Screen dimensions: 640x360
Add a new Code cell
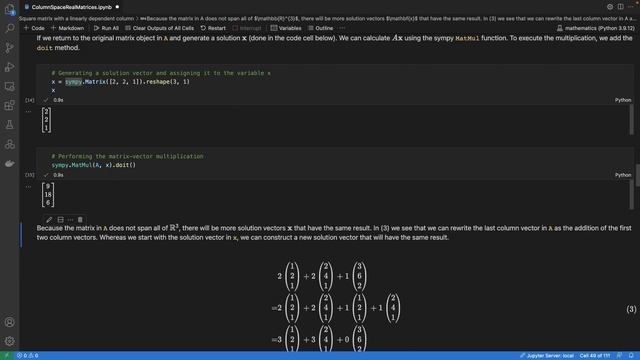34,28
